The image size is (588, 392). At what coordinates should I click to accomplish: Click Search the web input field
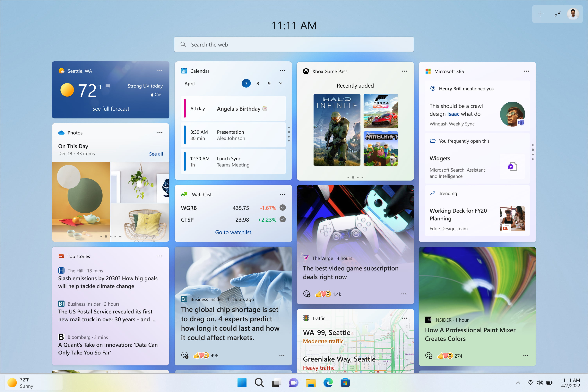[x=294, y=44]
